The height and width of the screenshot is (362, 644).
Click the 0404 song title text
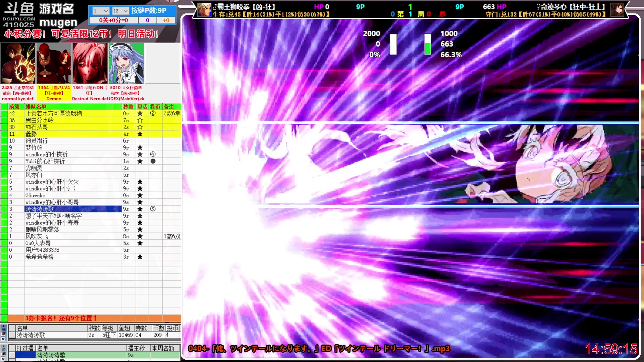point(319,349)
